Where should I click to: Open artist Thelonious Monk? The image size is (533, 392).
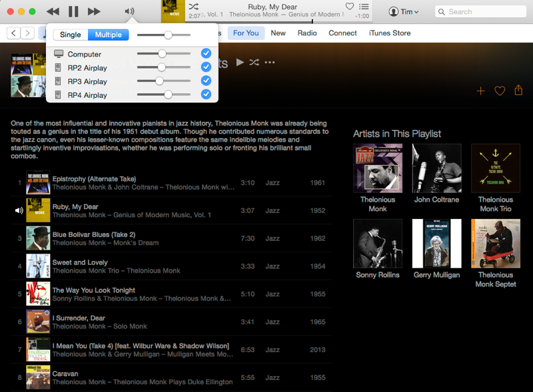(378, 178)
